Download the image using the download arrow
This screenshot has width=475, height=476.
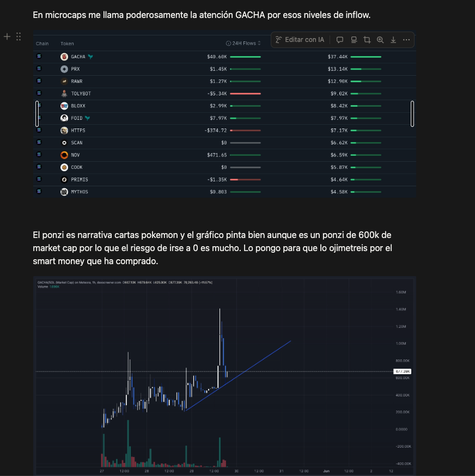pos(393,40)
